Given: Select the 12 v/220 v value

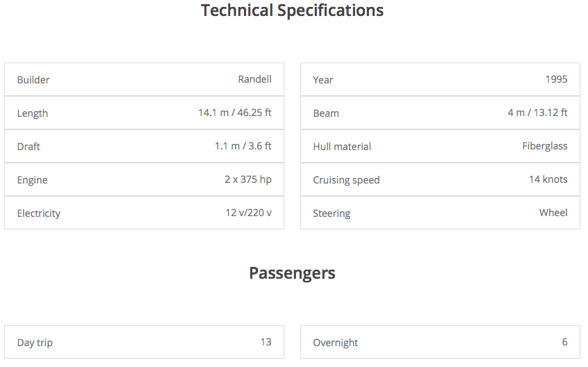Looking at the screenshot, I should 248,213.
